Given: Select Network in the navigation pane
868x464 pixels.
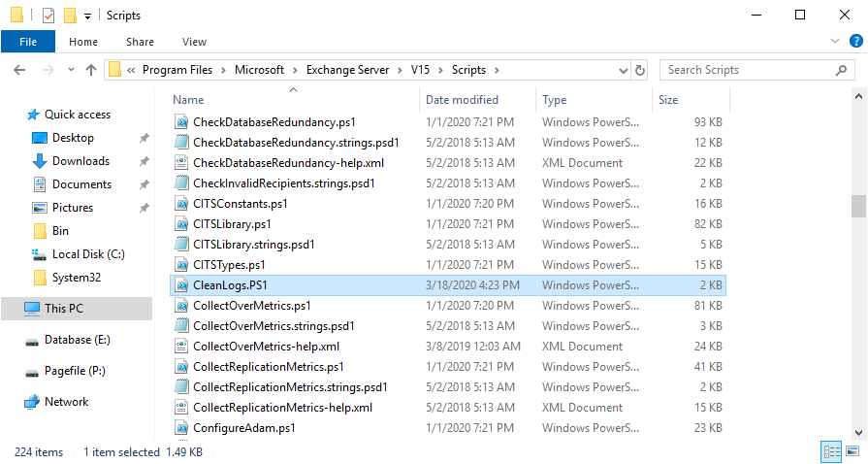Looking at the screenshot, I should tap(66, 401).
